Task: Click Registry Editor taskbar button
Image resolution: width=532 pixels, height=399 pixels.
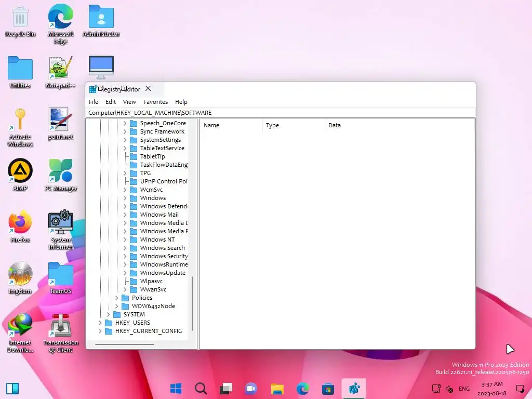Action: coord(353,389)
